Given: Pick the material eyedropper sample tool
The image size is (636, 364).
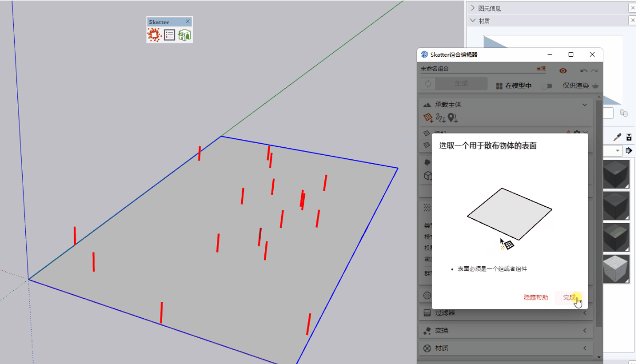Looking at the screenshot, I should [x=618, y=137].
